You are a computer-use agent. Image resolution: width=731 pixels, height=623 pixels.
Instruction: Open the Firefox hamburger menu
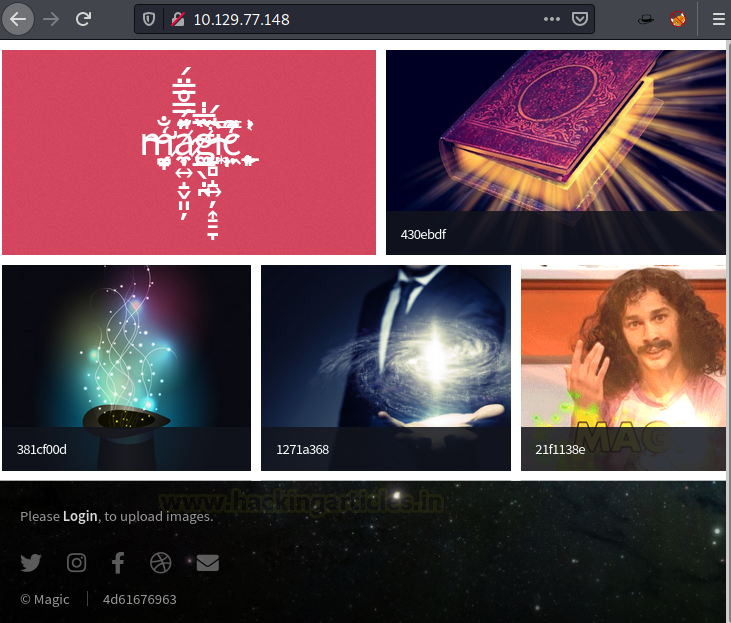[719, 19]
